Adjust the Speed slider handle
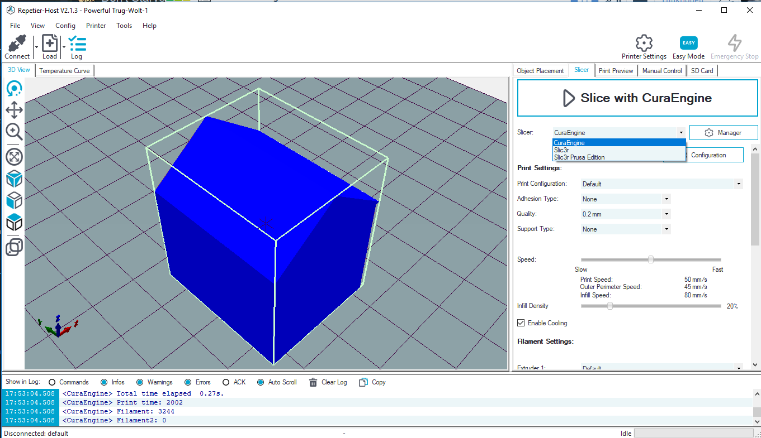Viewport: 761px width, 438px height. click(x=650, y=259)
